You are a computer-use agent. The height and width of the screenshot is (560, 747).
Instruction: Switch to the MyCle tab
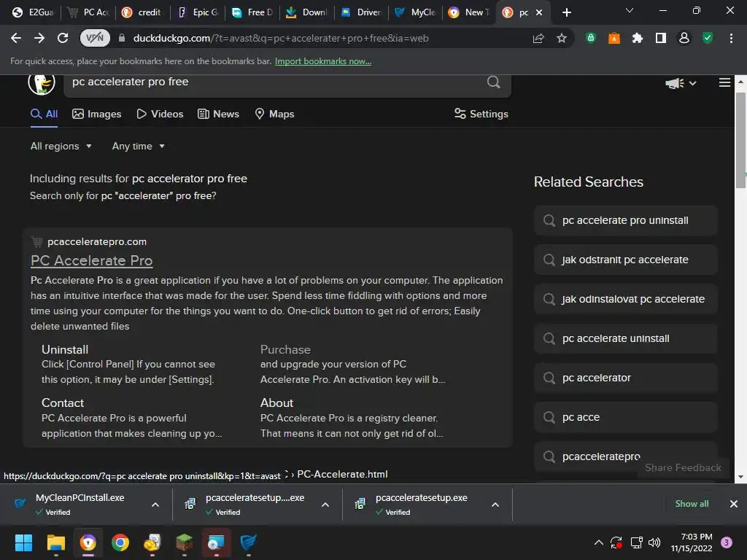(415, 12)
